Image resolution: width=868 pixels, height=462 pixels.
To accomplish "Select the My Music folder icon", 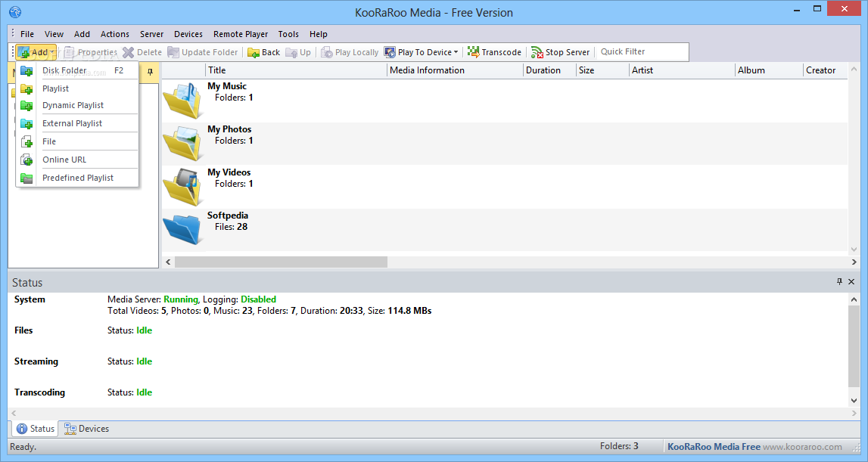I will click(x=182, y=100).
